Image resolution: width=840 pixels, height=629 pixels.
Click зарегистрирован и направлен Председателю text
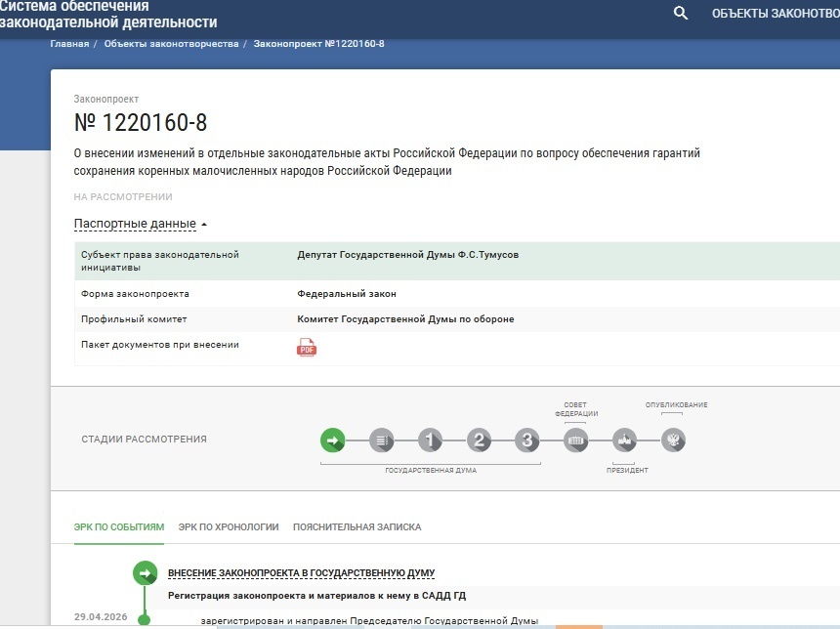tap(369, 621)
